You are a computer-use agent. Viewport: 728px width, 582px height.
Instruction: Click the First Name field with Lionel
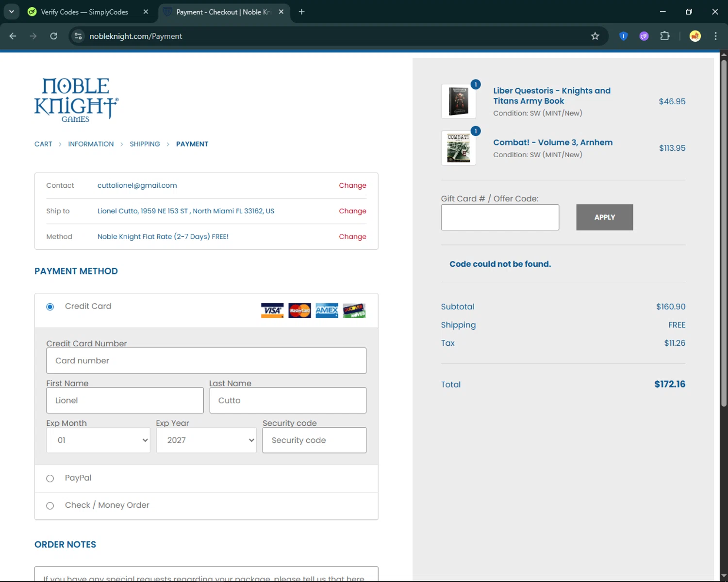click(x=125, y=400)
